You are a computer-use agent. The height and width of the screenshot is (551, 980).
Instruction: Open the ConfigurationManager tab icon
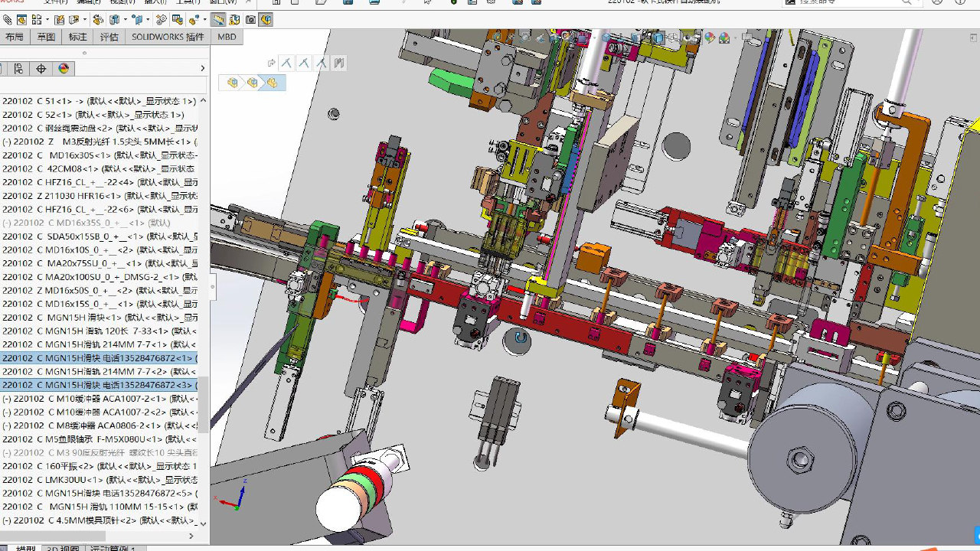pos(18,68)
